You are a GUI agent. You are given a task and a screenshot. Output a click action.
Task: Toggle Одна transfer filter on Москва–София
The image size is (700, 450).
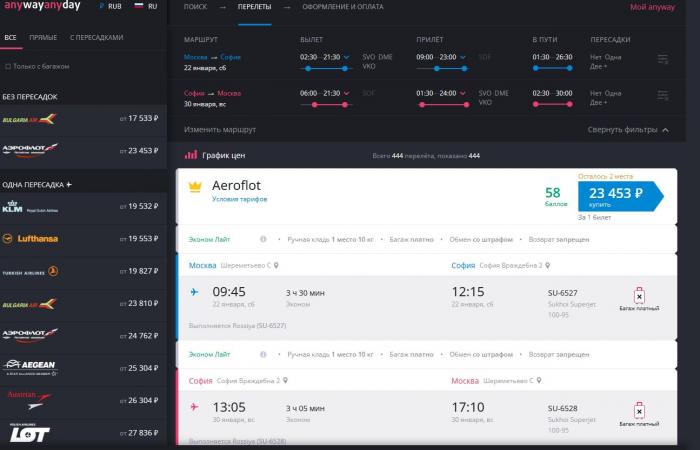(613, 57)
